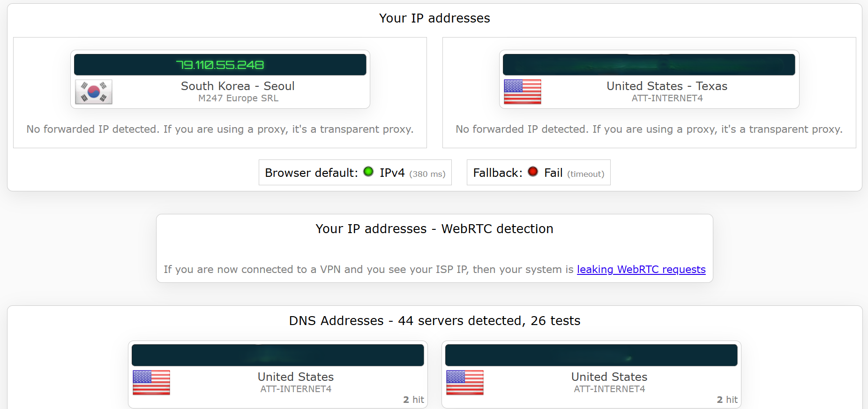Click the ATT-INTERNET4 provider under Texas
868x409 pixels.
667,98
